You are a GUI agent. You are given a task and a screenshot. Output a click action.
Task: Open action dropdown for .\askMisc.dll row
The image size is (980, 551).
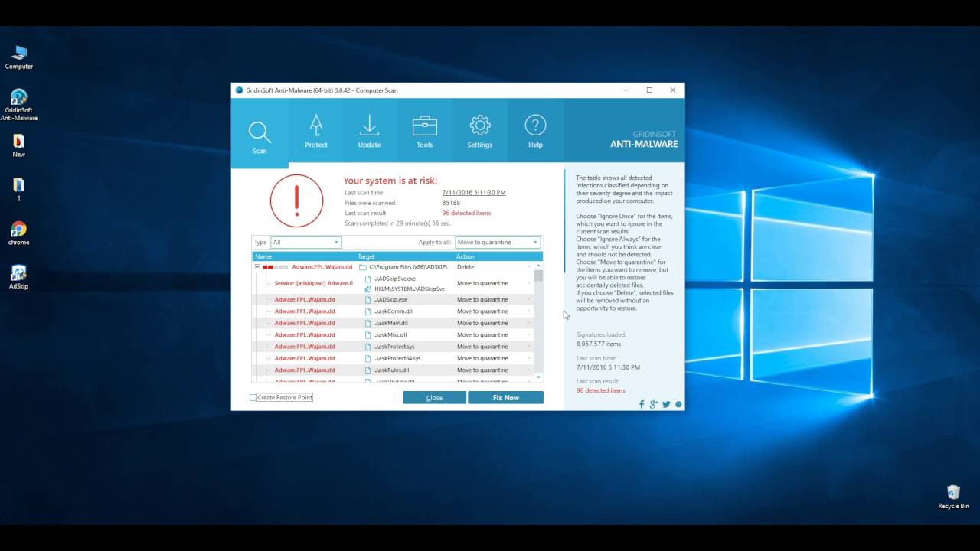coord(528,334)
